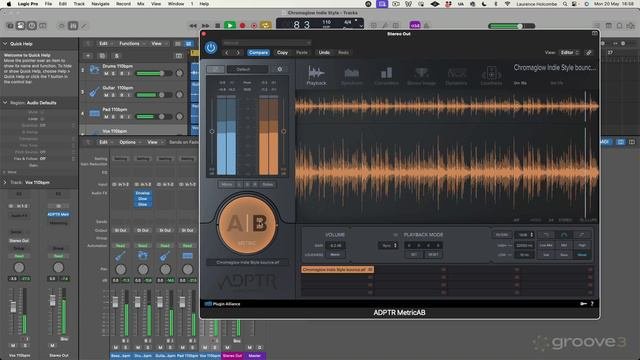Adjust the left blue meter level handle
Image resolution: width=640 pixels, height=360 pixels.
coord(212,131)
